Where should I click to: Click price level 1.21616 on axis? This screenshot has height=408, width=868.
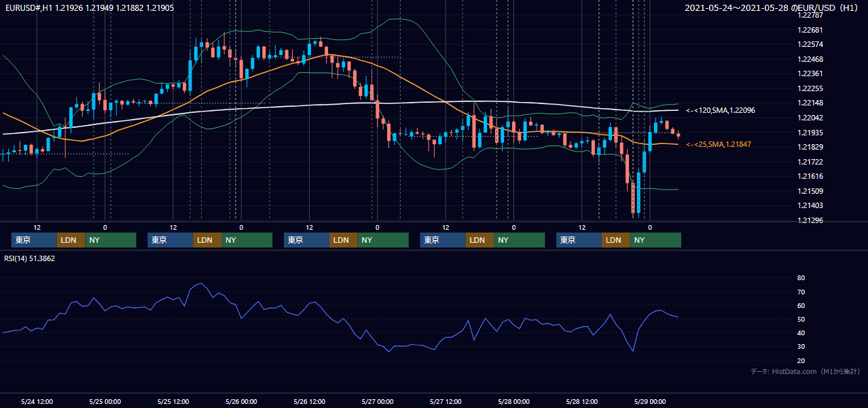(x=811, y=176)
